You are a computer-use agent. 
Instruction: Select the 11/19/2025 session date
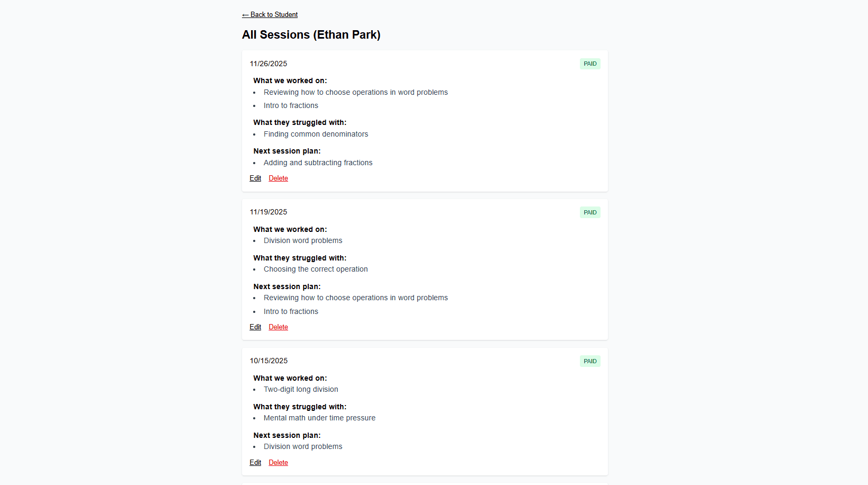tap(269, 212)
